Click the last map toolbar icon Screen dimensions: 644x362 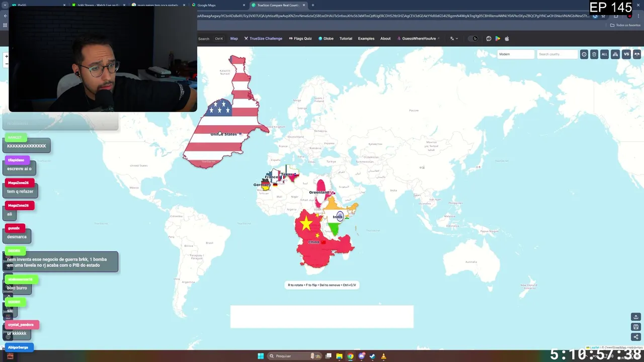pyautogui.click(x=637, y=54)
